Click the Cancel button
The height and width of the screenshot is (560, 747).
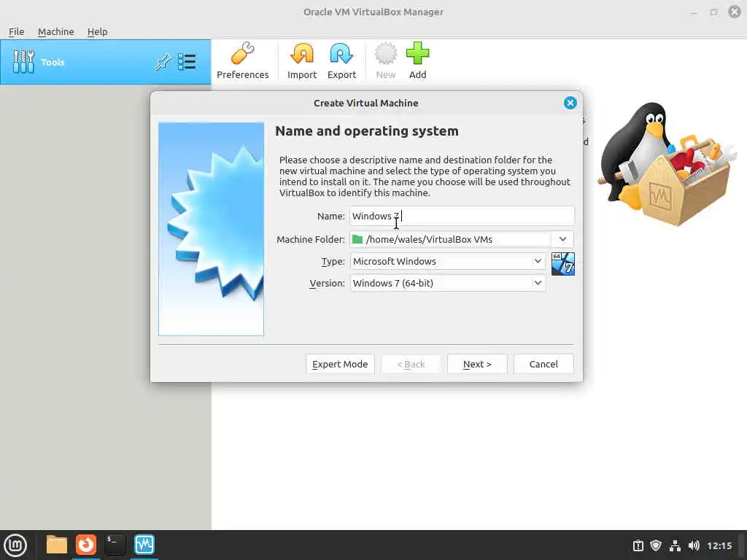pos(543,364)
